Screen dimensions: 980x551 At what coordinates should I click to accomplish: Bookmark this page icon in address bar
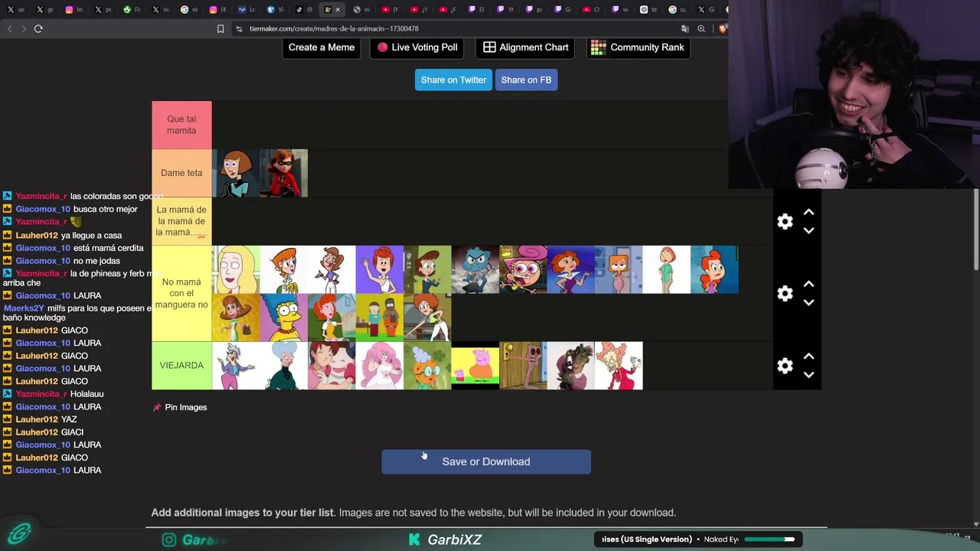(x=220, y=28)
